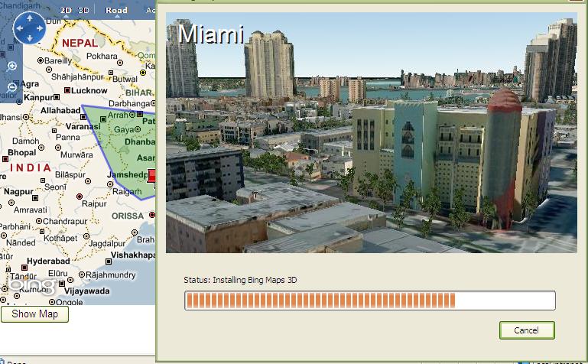Click the Bing logo on the map

(32, 286)
